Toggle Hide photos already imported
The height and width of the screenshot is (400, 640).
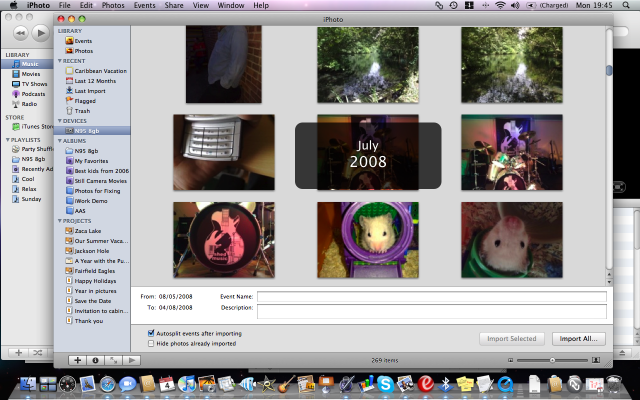[151, 343]
